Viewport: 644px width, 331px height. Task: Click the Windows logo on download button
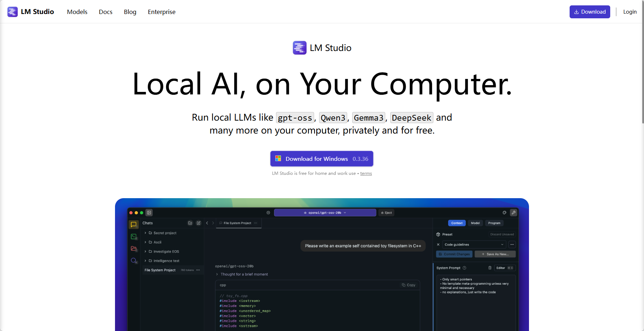[x=278, y=159]
